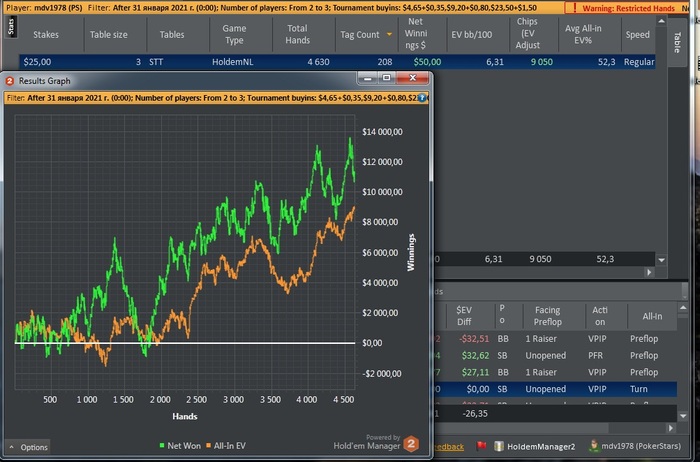Click the red flag icon in the status bar
Viewport: 700px width, 462px height.
[x=481, y=445]
